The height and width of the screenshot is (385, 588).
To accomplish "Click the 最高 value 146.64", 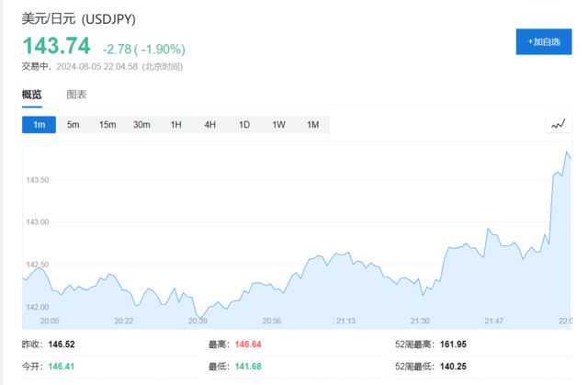I will pyautogui.click(x=248, y=345).
